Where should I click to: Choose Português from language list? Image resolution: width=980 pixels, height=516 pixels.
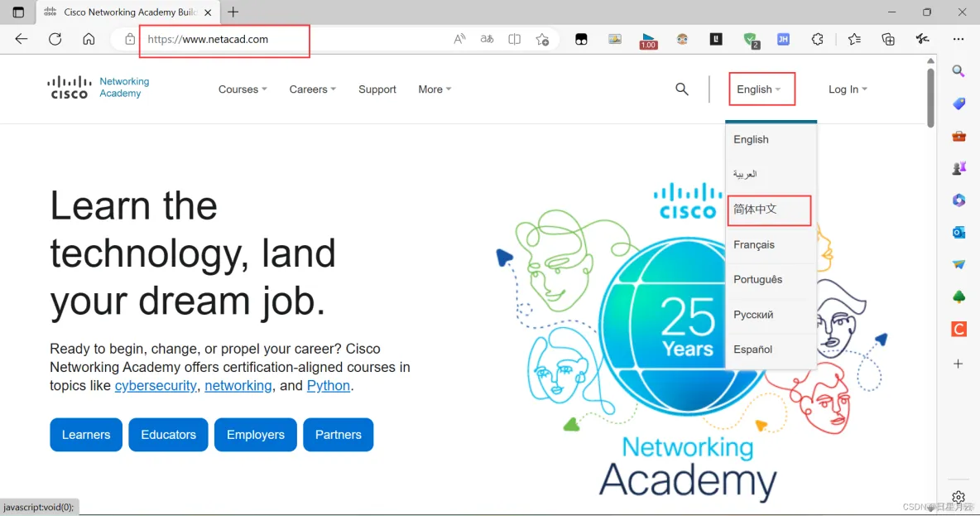[x=771, y=280]
